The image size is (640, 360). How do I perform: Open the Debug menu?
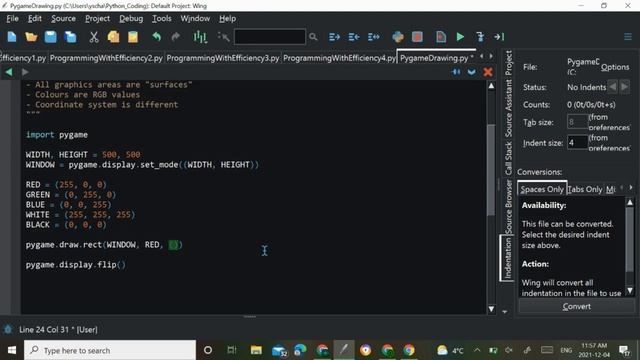131,19
